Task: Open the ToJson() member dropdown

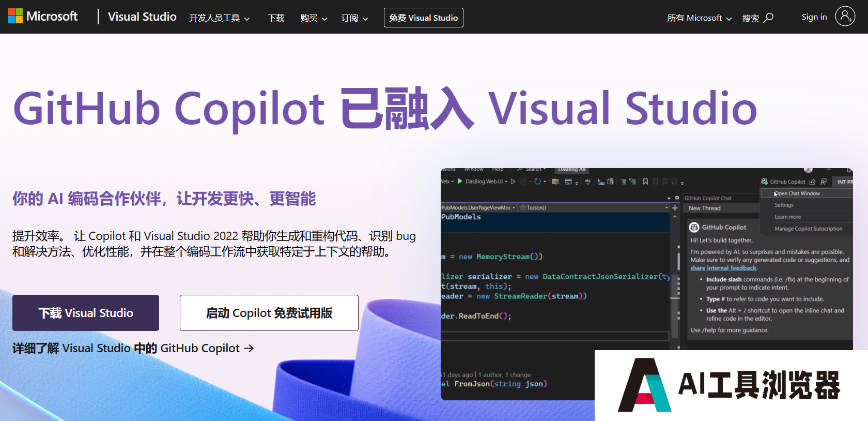Action: [667, 207]
